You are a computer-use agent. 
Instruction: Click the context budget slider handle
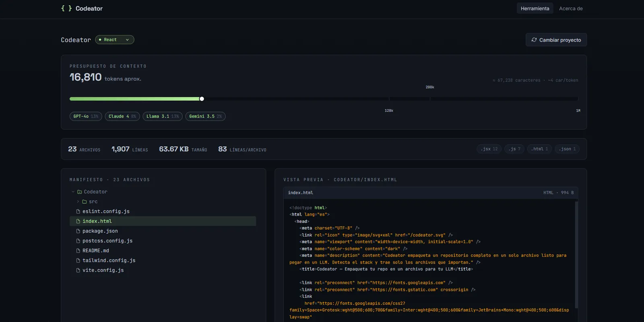click(202, 99)
